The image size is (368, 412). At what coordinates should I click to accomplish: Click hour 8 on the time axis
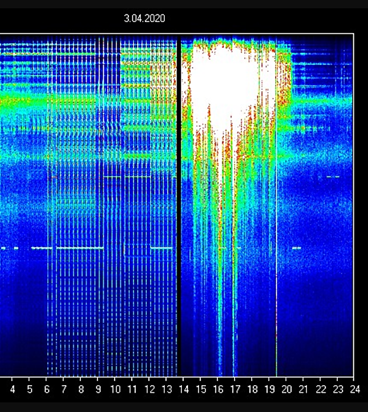[81, 389]
